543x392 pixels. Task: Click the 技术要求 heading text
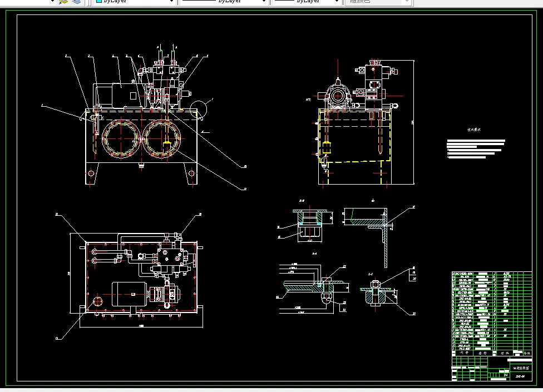pos(474,130)
